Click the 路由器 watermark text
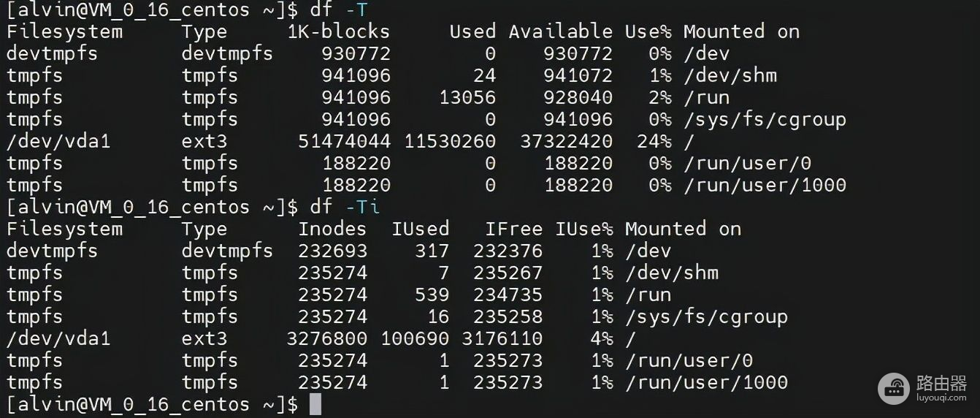Viewport: 980px width, 418px height. [x=941, y=383]
